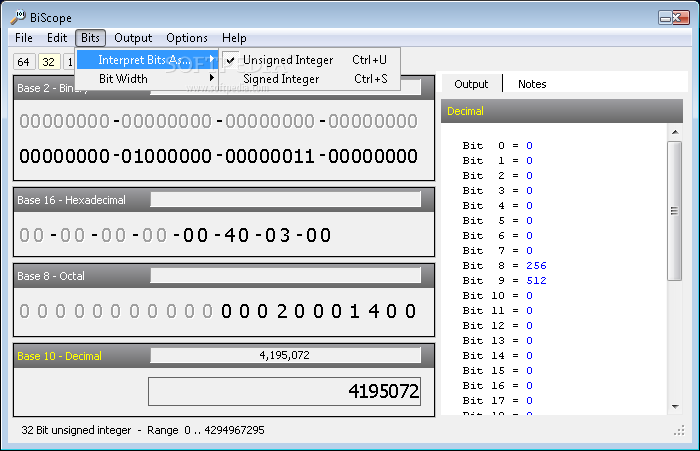This screenshot has height=451, width=700.
Task: Choose Unsigned Integer interpretation
Action: pos(309,60)
